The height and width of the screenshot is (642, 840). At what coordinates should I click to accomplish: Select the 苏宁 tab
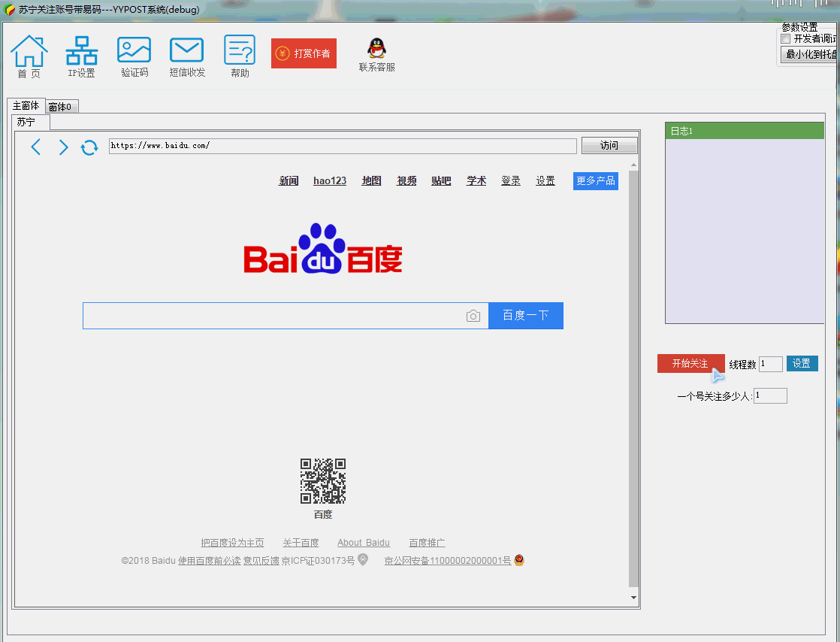pyautogui.click(x=31, y=123)
